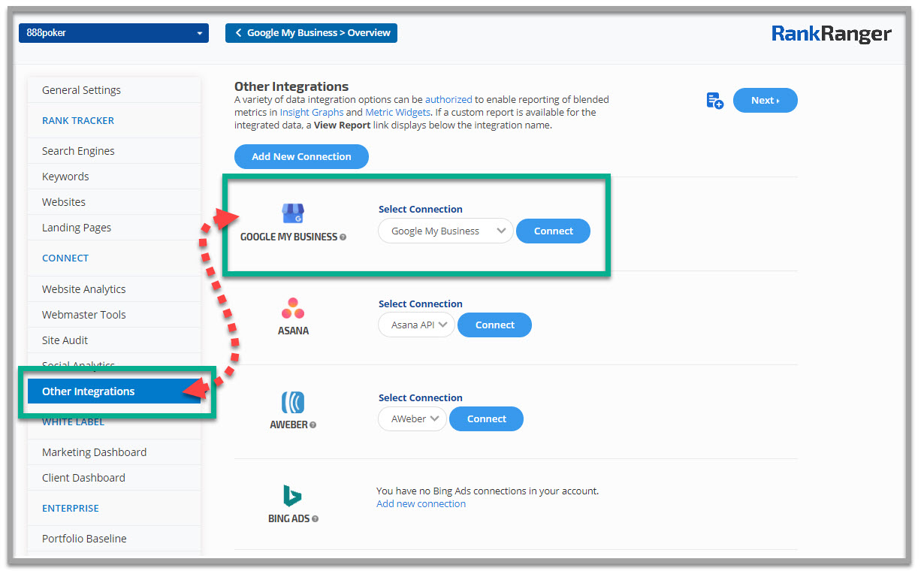Open Marketing Dashboard in sidebar
The height and width of the screenshot is (571, 924).
[x=114, y=452]
